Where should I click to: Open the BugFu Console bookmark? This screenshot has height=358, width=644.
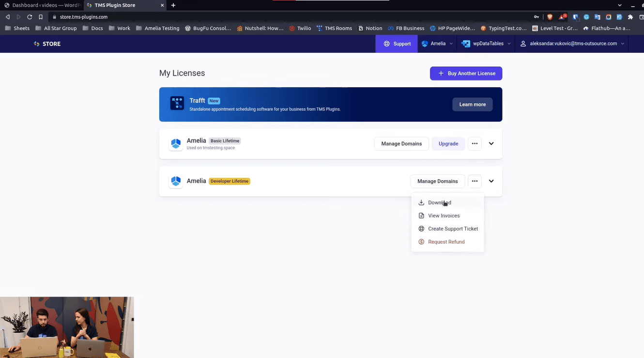(x=208, y=28)
